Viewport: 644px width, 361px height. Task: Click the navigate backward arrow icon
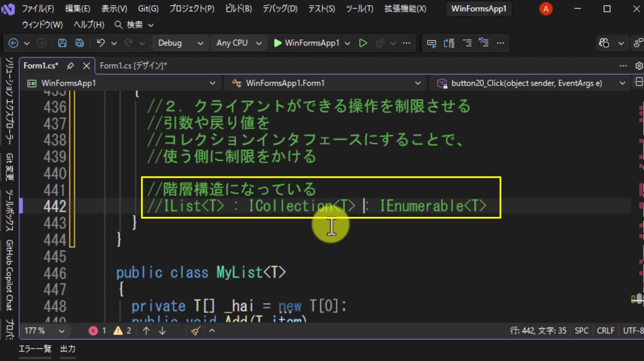click(13, 43)
